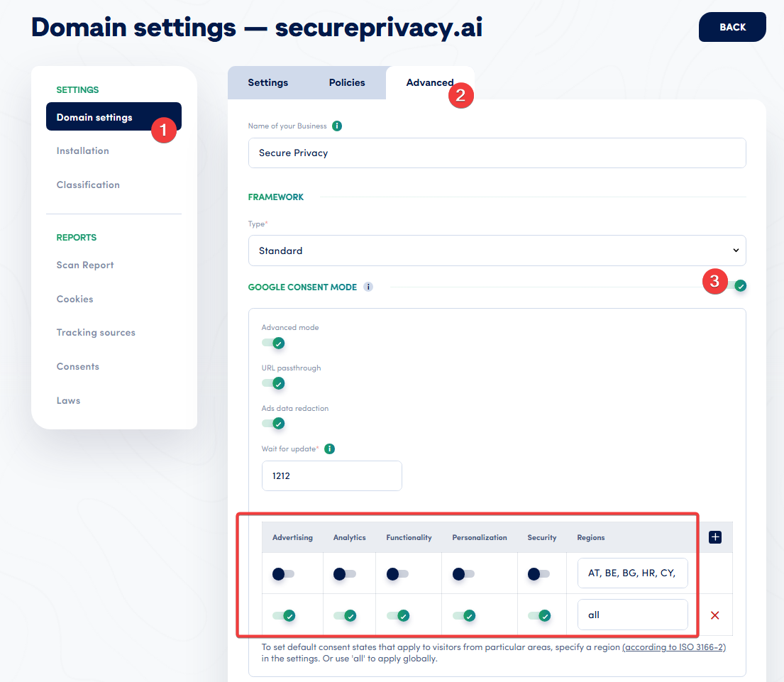Disable Security in the 'all' regions row
The height and width of the screenshot is (682, 784).
pos(541,615)
